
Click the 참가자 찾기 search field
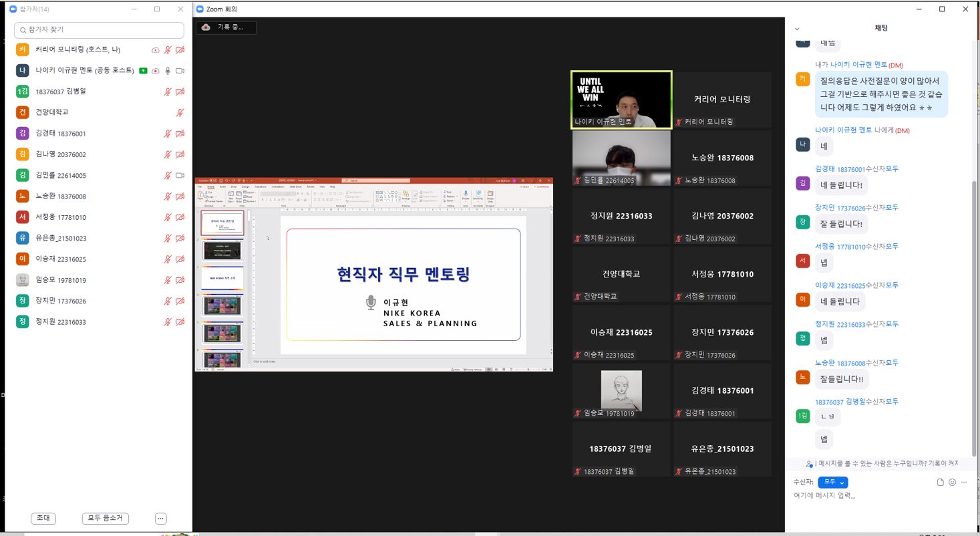coord(99,30)
